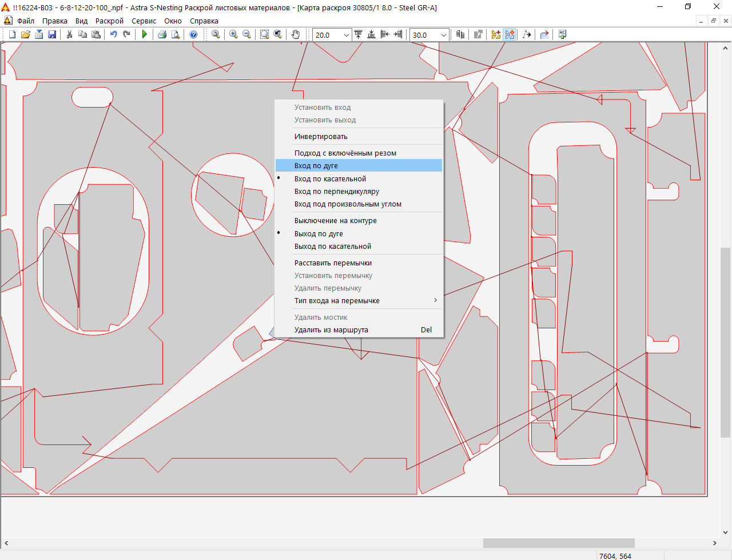Screen dimensions: 732x560
Task: Click the Cut scissors icon
Action: 69,34
